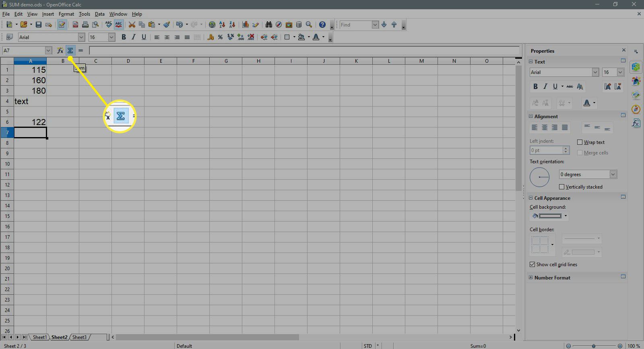The width and height of the screenshot is (644, 349).
Task: Open Data Sources icon in toolbar
Action: coord(299,25)
